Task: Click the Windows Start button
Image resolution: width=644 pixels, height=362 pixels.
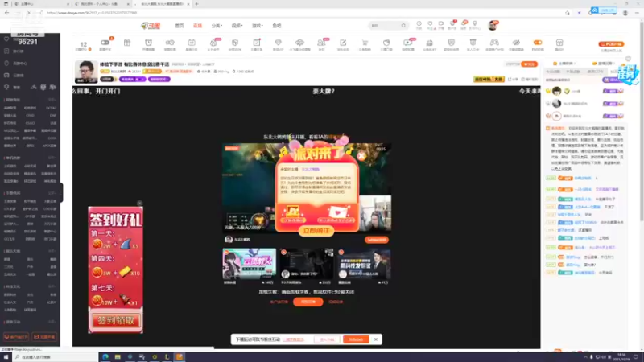Action: click(6, 357)
